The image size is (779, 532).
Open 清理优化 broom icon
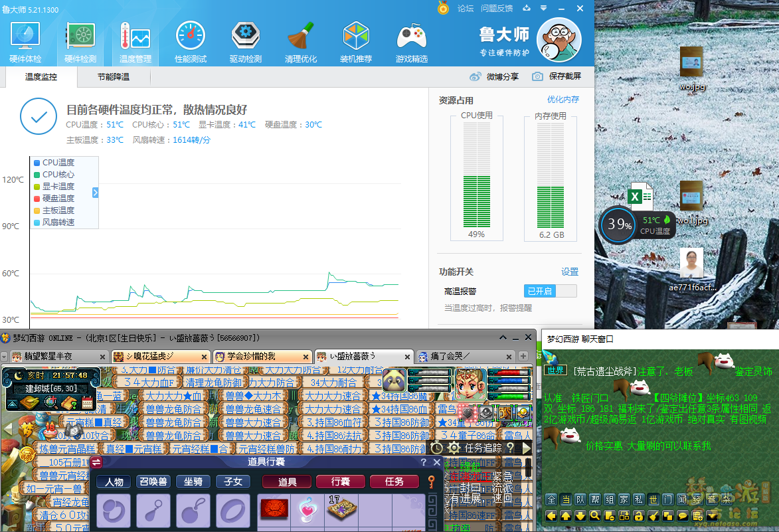coord(301,43)
